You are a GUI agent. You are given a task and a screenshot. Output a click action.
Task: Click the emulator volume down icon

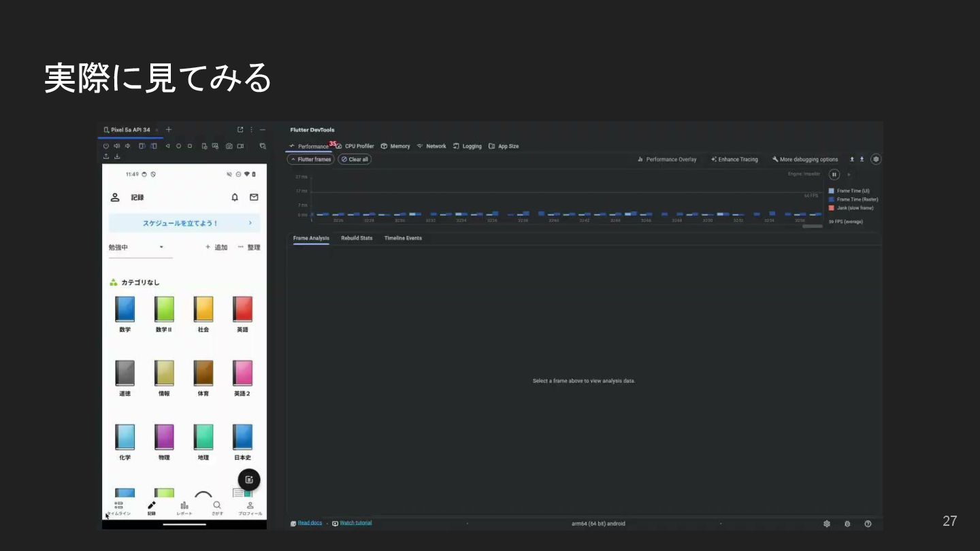click(127, 146)
